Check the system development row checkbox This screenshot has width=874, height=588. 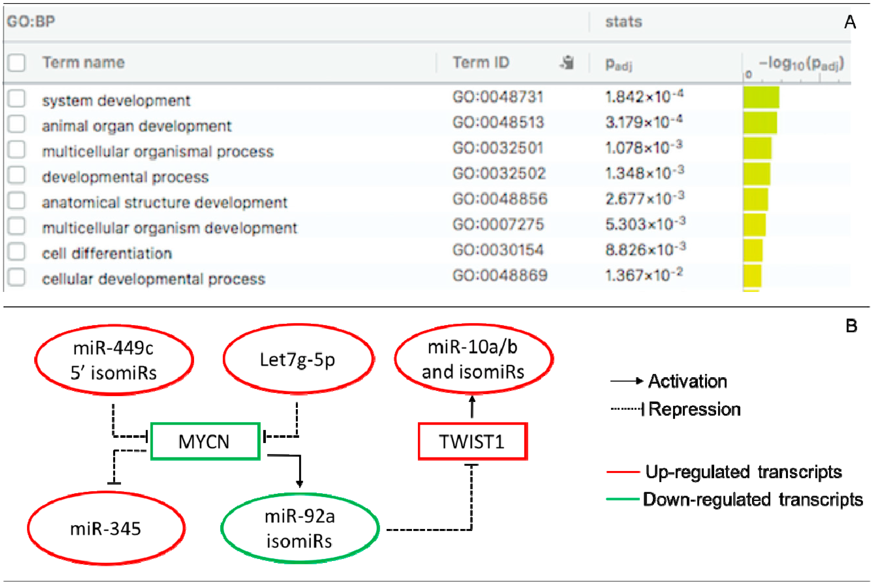point(16,99)
